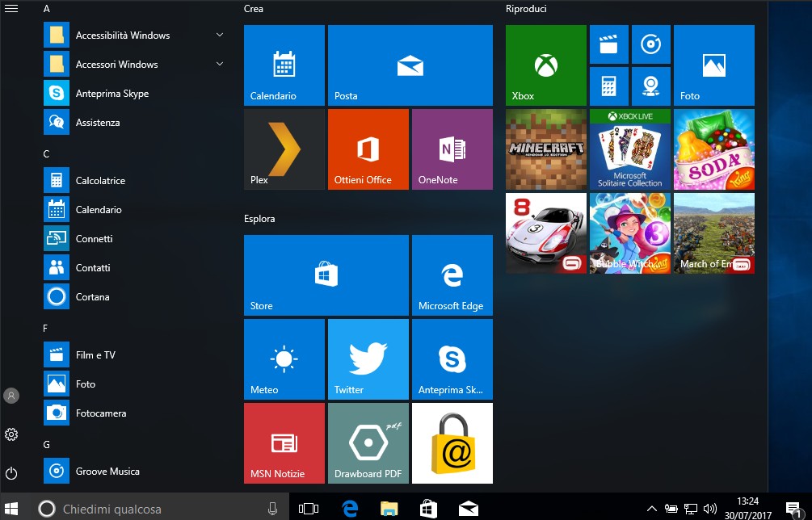Screen dimensions: 812x520
Task: Open the small webcam tile
Action: pyautogui.click(x=651, y=86)
